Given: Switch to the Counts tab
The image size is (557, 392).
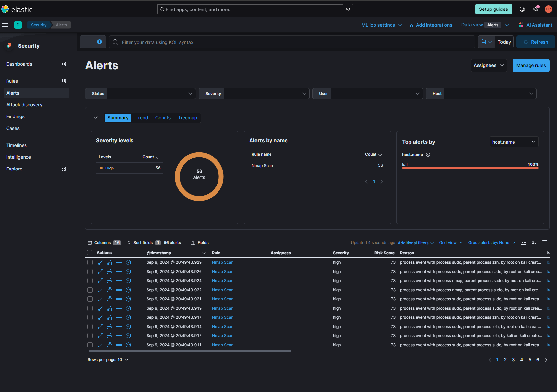Looking at the screenshot, I should point(163,118).
